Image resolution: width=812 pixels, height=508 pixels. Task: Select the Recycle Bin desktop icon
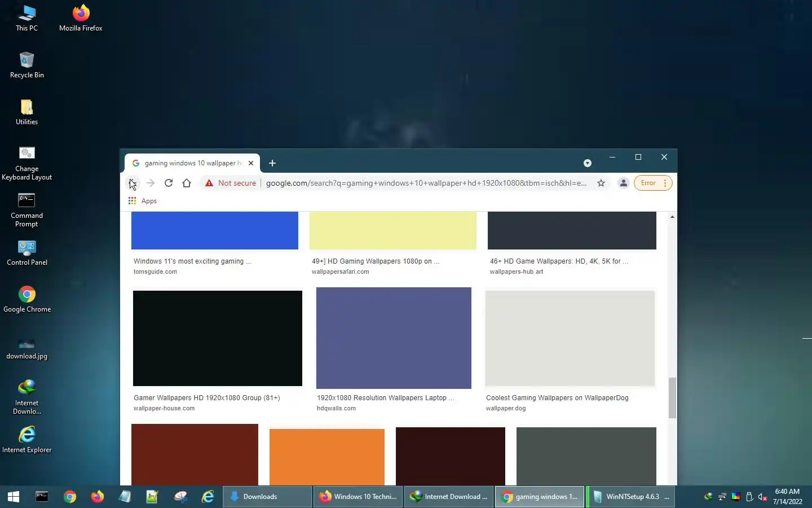tap(27, 65)
